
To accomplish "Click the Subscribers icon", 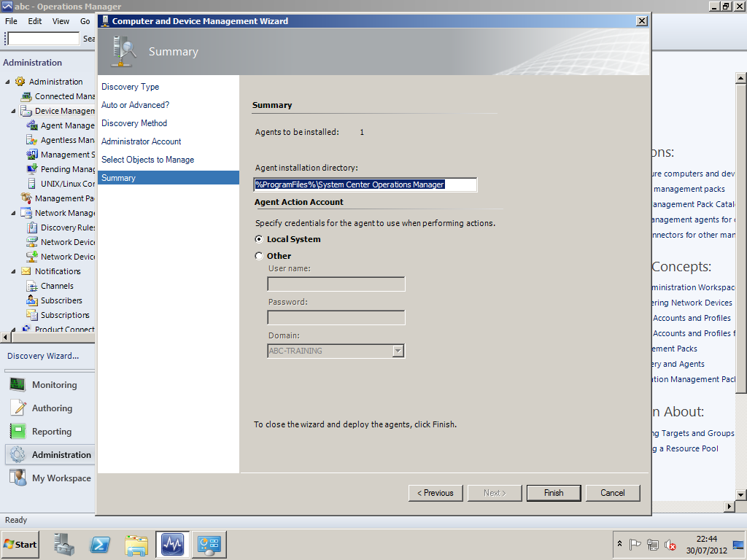I will pyautogui.click(x=32, y=300).
